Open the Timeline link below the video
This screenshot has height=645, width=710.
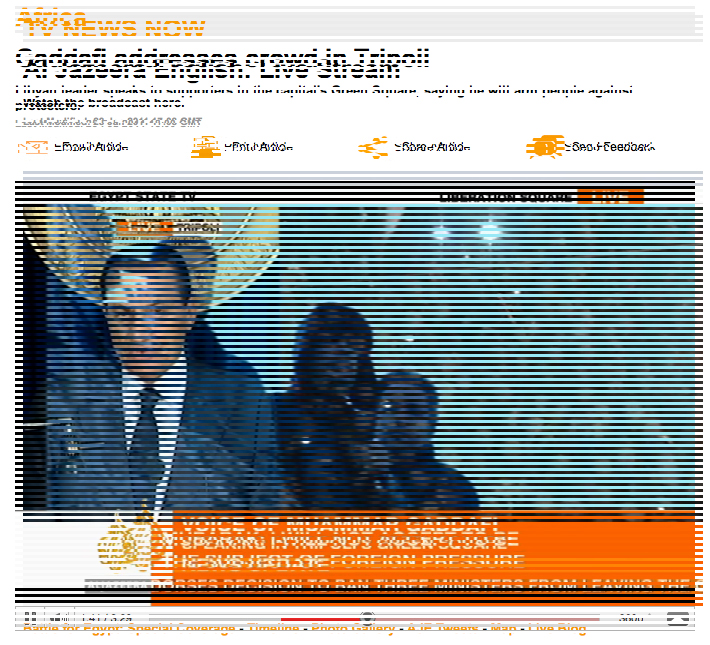(x=273, y=628)
